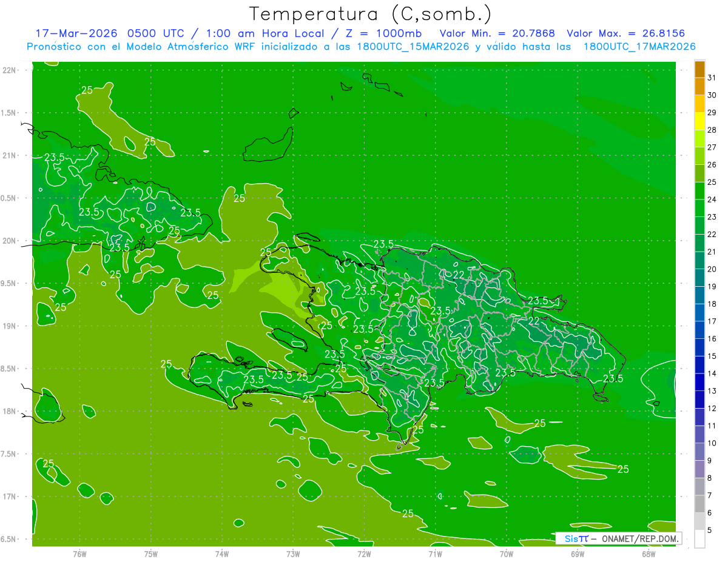Click the '1800UTC_17MAR2026' valid-until time text
The image size is (728, 562).
639,47
